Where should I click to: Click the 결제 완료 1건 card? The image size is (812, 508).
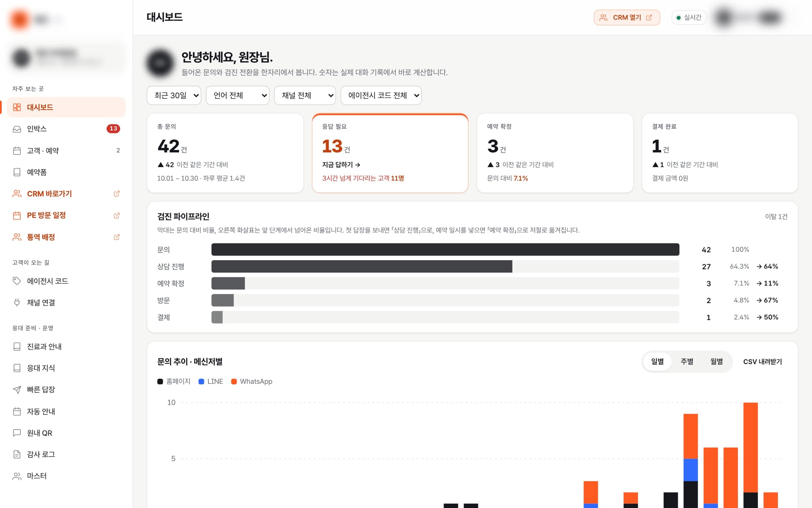coord(720,153)
